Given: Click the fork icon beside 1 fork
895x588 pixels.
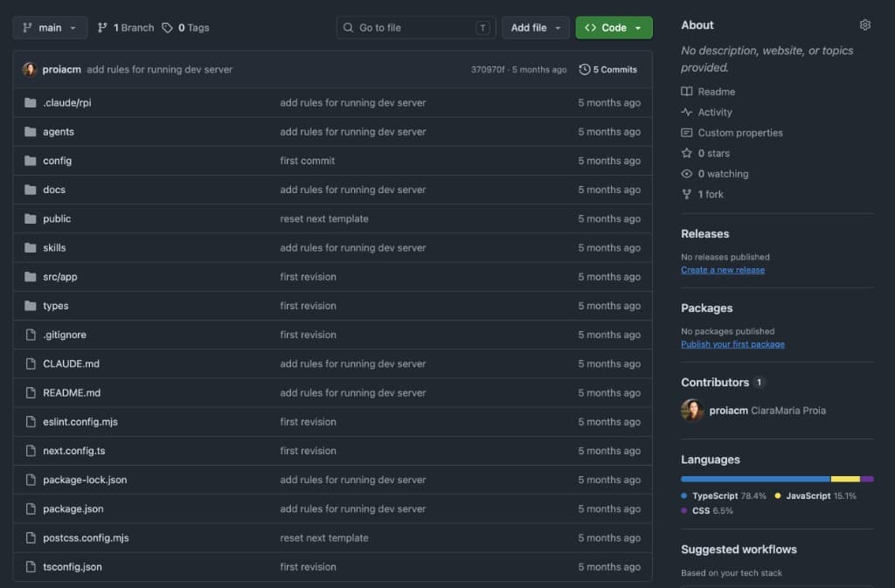Looking at the screenshot, I should tap(687, 194).
